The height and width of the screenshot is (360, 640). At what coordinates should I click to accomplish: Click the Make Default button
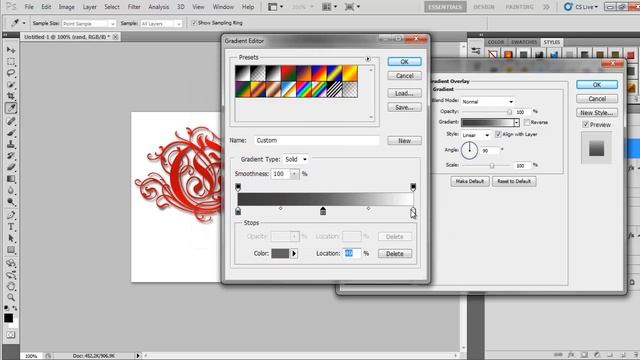coord(470,181)
